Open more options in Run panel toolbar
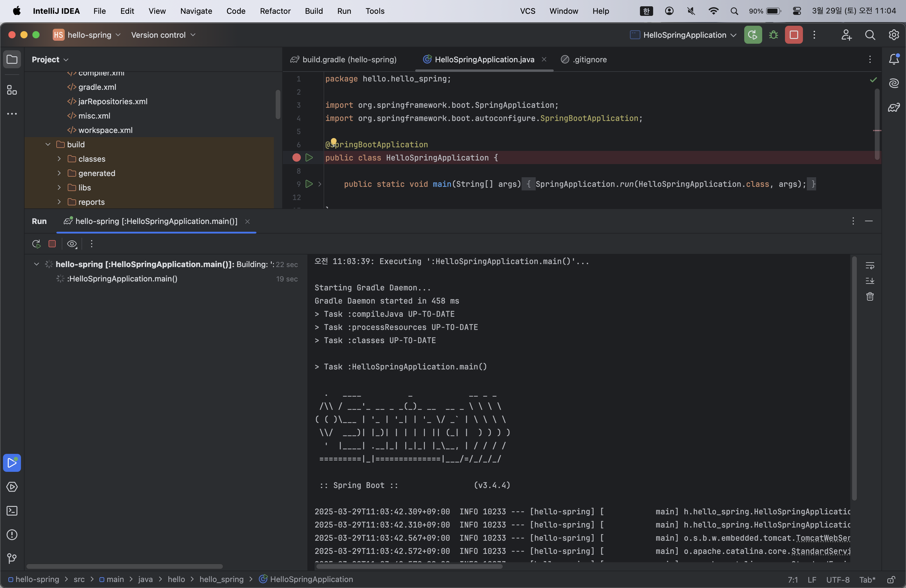This screenshot has width=906, height=588. [x=91, y=244]
